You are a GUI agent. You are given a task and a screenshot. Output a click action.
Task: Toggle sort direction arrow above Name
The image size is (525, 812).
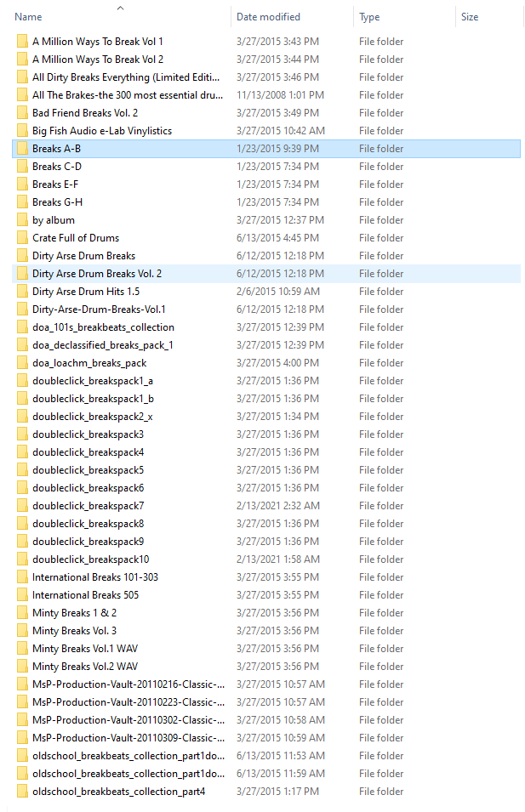tap(120, 8)
